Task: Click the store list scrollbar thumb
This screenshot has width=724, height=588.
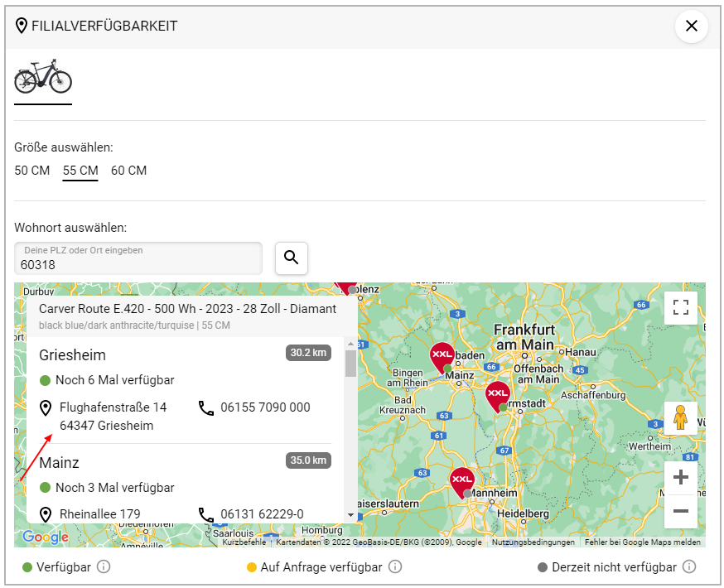Action: pyautogui.click(x=350, y=364)
